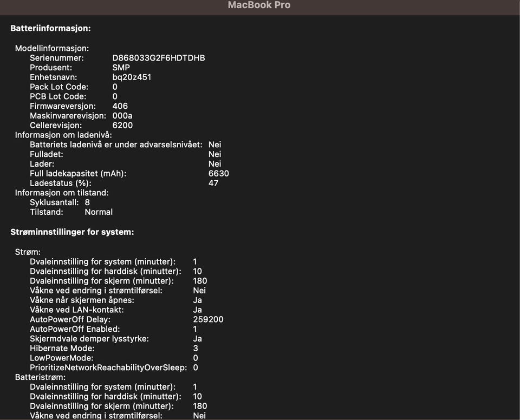
Task: Click the Syklusantall label
Action: click(54, 202)
